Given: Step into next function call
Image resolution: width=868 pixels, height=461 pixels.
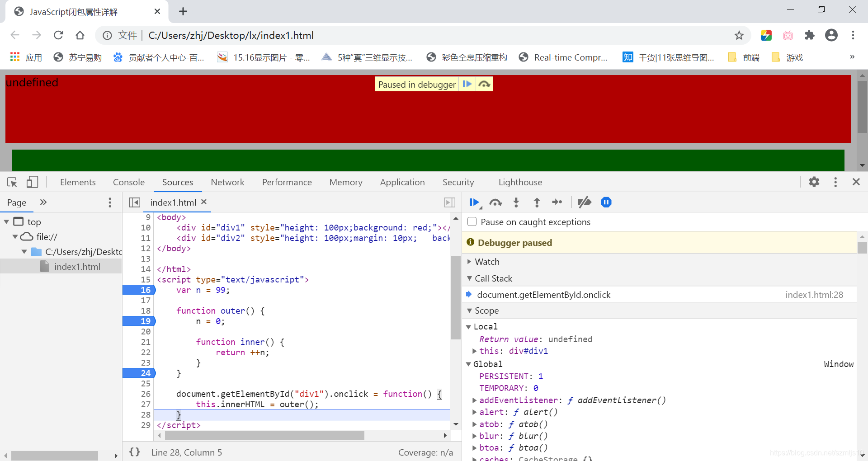Looking at the screenshot, I should 516,202.
